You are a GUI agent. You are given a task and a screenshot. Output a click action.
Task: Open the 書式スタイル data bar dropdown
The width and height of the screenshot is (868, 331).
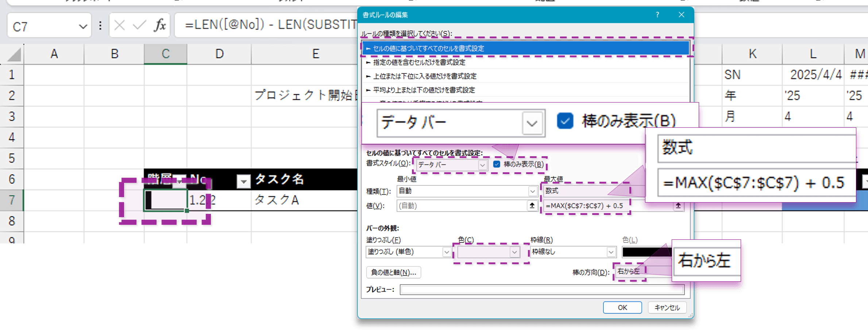pyautogui.click(x=482, y=165)
